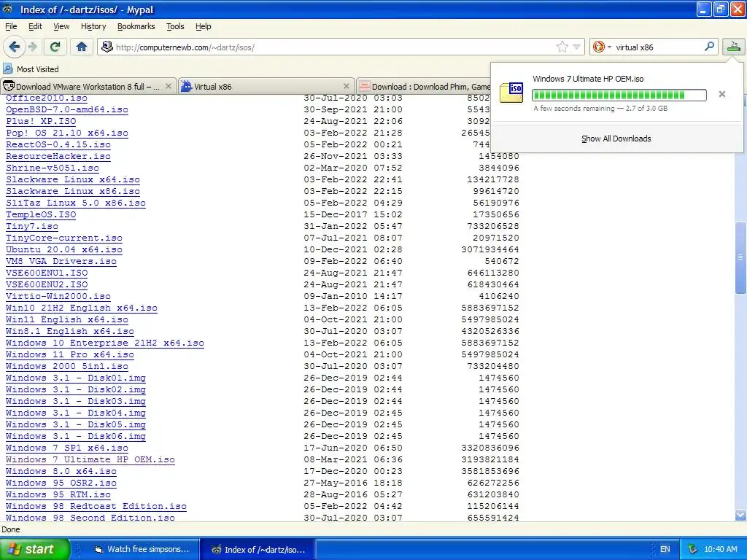Screen dimensions: 747x560
Task: Open Pop! OS 21.10 x64.iso link
Action: click(x=66, y=133)
